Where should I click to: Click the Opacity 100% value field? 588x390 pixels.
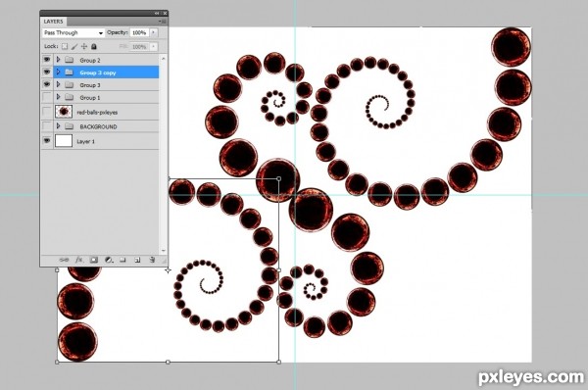139,32
